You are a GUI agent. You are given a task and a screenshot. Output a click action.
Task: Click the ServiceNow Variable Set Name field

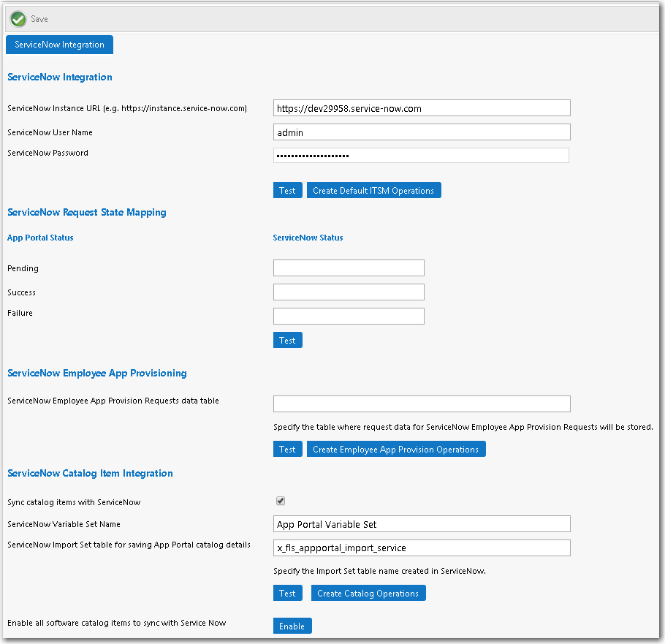(421, 524)
